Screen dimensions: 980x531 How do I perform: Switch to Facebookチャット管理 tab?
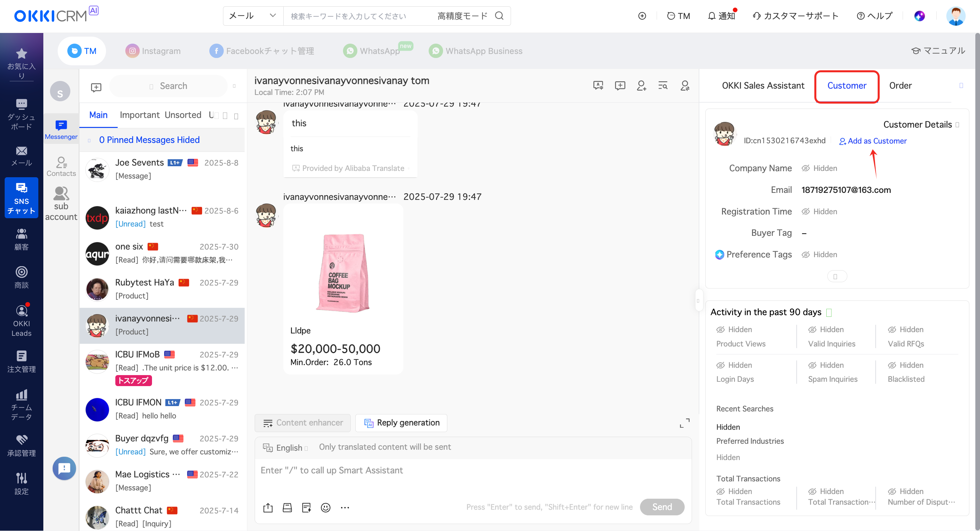262,51
